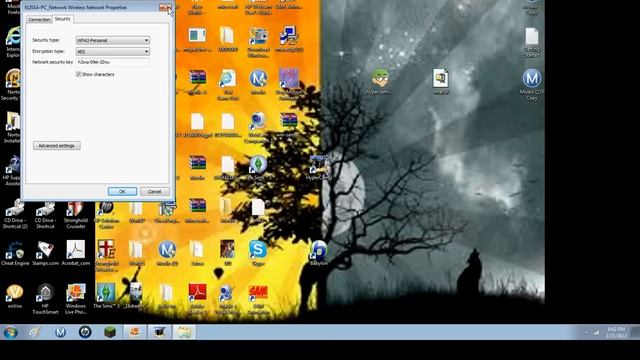The height and width of the screenshot is (360, 640).
Task: Open the Internet Explorer desktop icon
Action: pyautogui.click(x=13, y=42)
